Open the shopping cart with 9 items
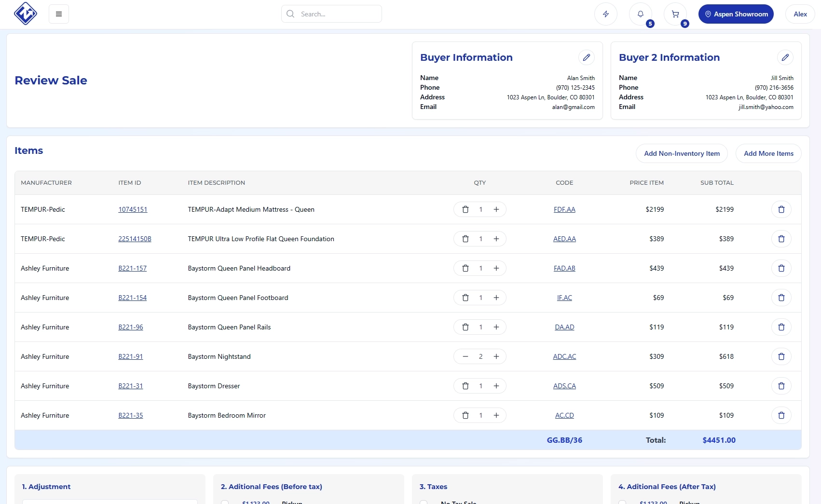This screenshot has height=504, width=821. coord(675,14)
